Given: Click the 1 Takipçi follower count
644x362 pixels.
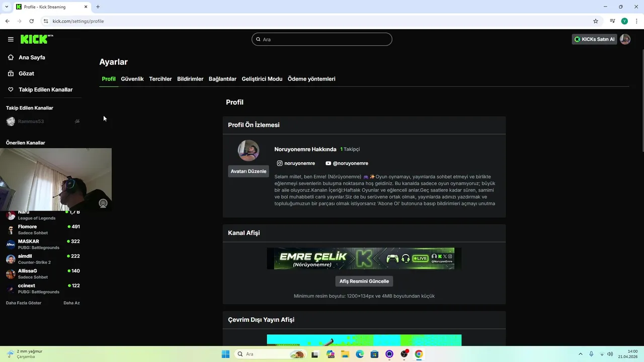Looking at the screenshot, I should (350, 149).
